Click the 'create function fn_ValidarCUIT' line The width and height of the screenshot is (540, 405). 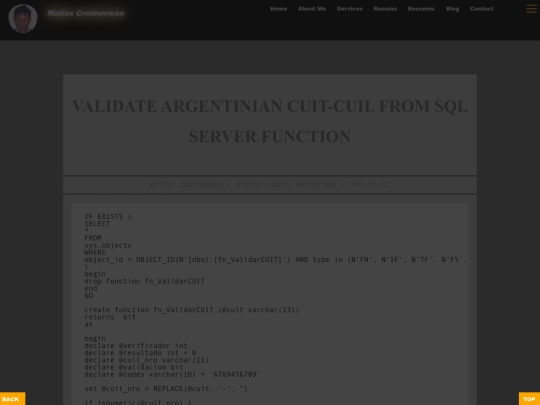[192, 310]
